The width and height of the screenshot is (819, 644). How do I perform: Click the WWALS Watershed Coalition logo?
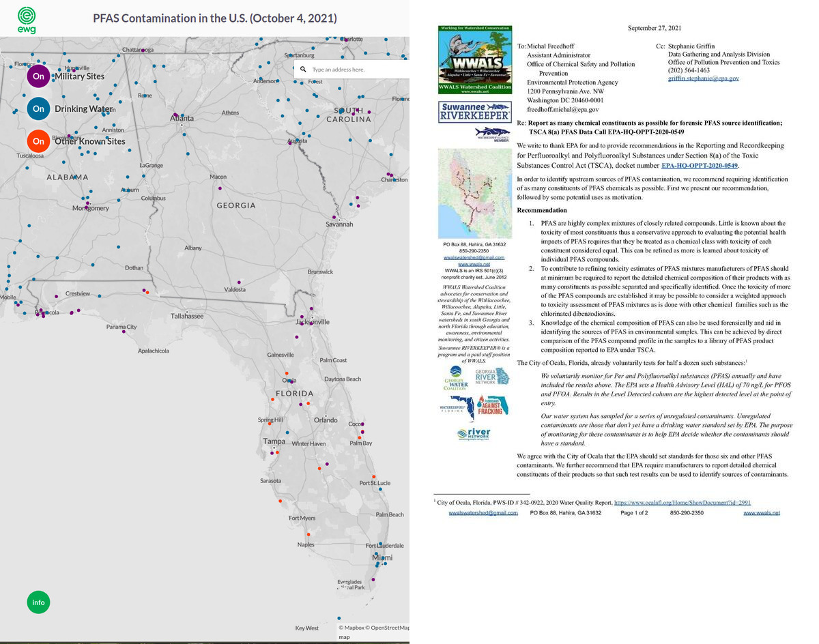coord(474,59)
